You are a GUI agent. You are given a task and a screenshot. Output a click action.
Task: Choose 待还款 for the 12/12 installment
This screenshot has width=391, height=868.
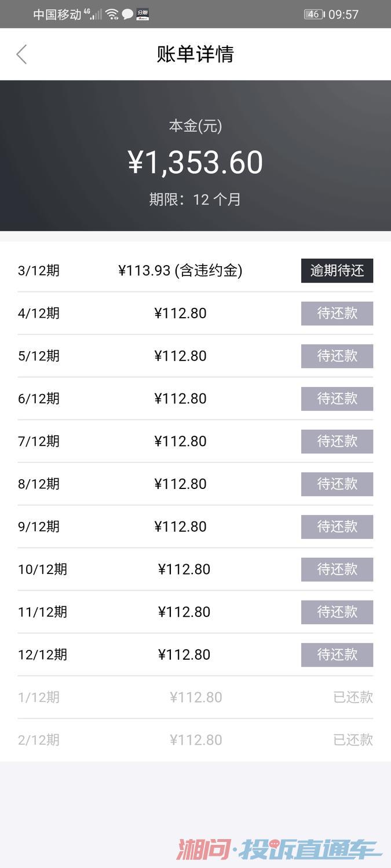pyautogui.click(x=337, y=654)
